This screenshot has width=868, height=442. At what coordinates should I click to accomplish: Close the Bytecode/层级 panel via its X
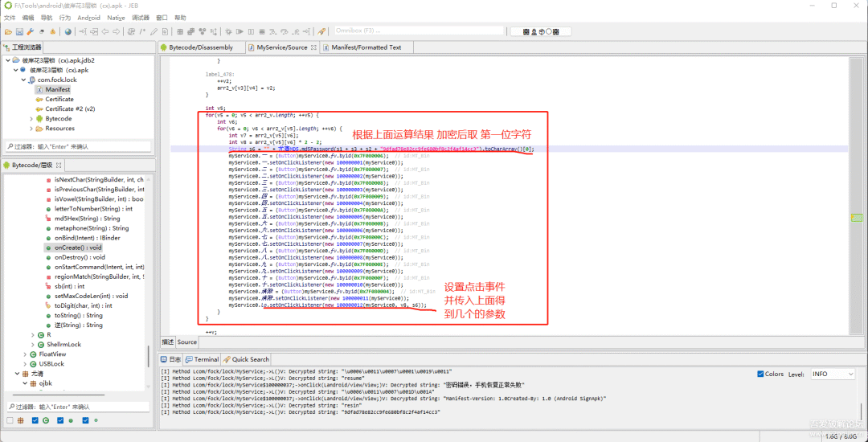click(x=59, y=166)
